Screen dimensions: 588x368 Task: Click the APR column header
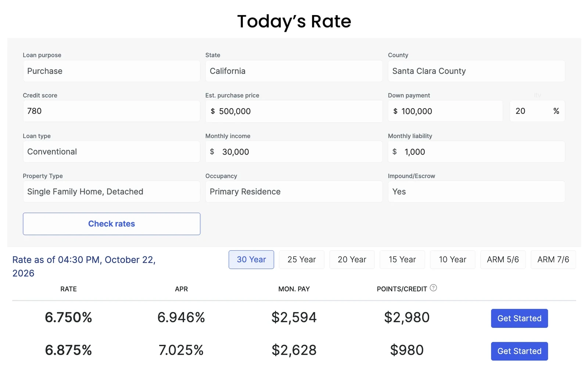(181, 289)
